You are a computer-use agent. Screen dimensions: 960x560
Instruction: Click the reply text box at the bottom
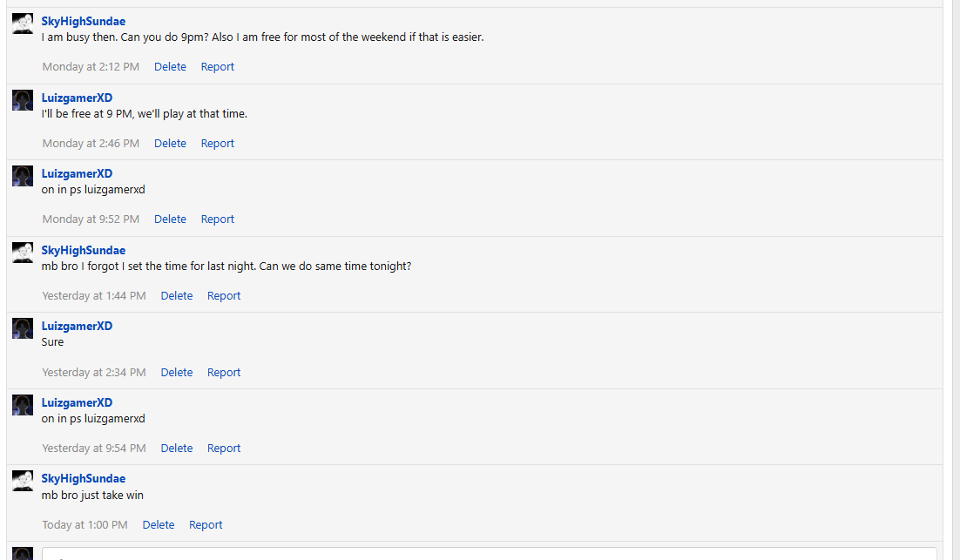(x=488, y=553)
